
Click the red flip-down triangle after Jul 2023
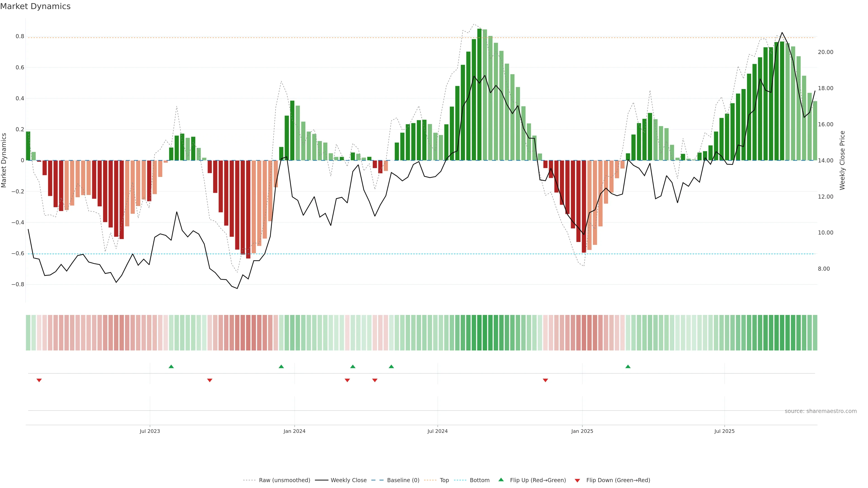[x=210, y=380]
